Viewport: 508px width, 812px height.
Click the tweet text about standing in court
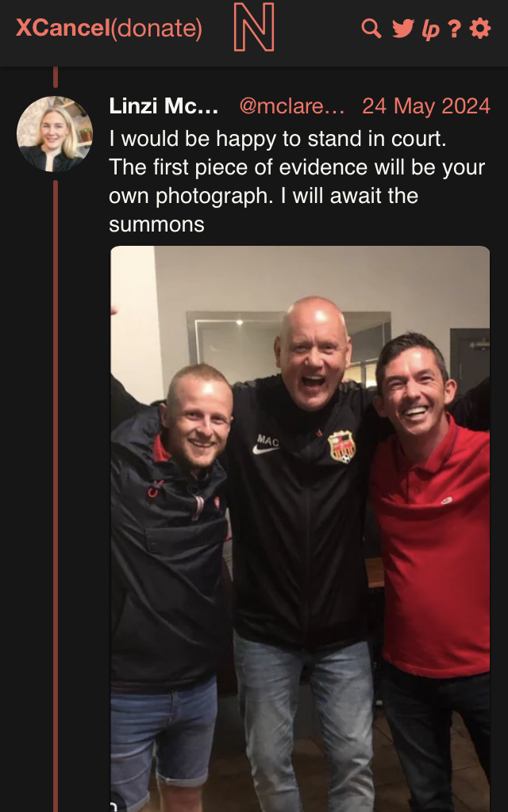click(x=297, y=182)
